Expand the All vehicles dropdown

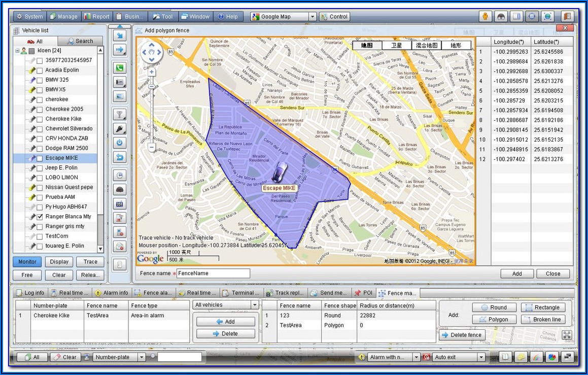pyautogui.click(x=254, y=305)
